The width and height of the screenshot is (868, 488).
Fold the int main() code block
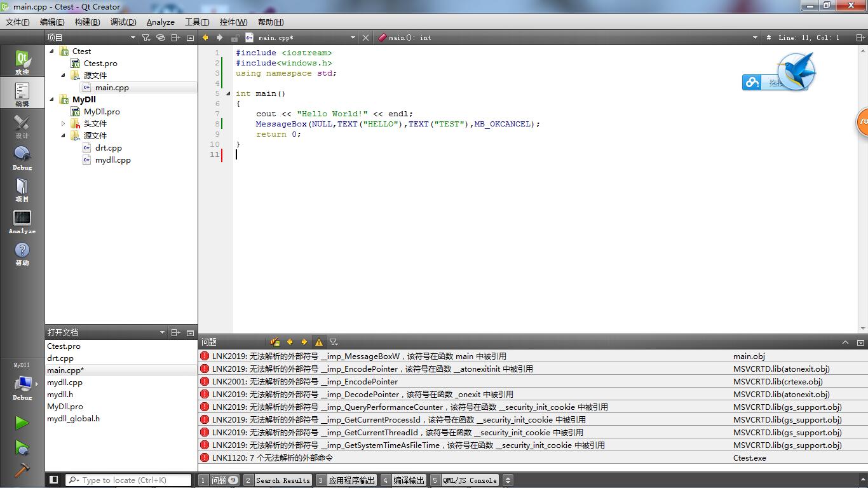228,93
